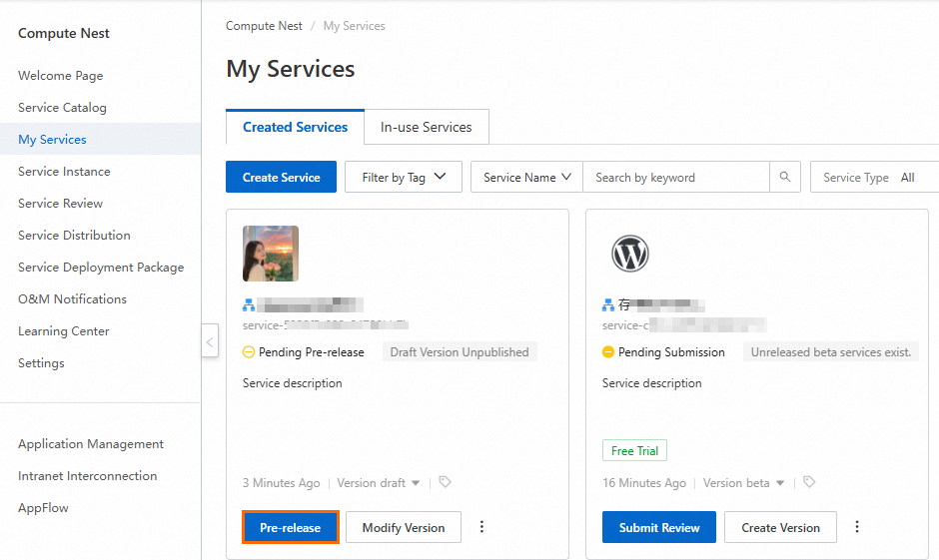Click the tag icon on the beta service
The width and height of the screenshot is (939, 560).
(809, 482)
